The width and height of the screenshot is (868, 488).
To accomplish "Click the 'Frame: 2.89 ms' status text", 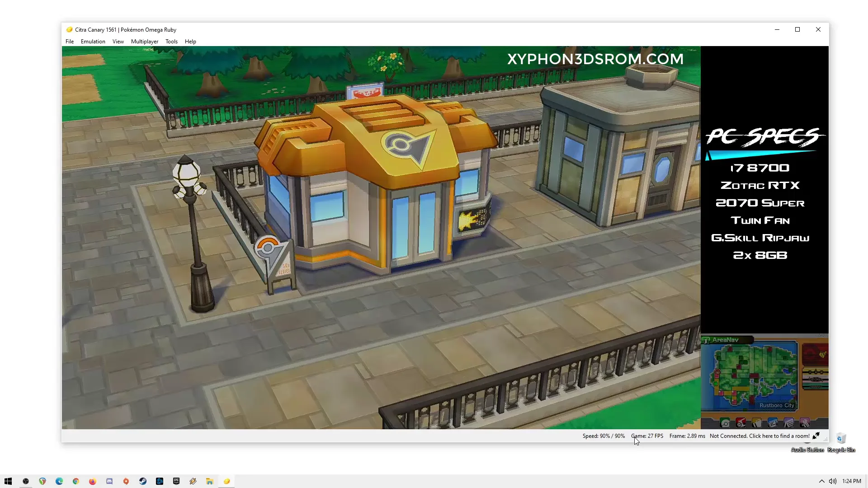I will pyautogui.click(x=687, y=436).
